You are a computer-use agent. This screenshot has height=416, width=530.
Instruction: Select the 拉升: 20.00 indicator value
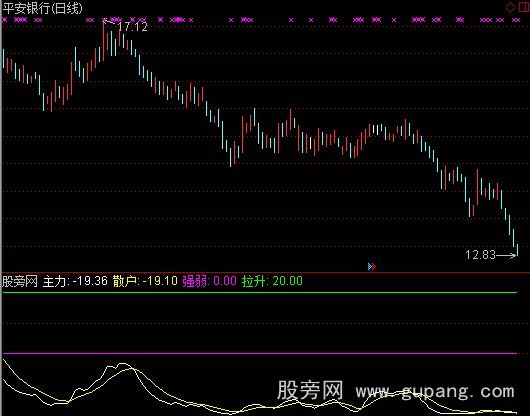[272, 281]
